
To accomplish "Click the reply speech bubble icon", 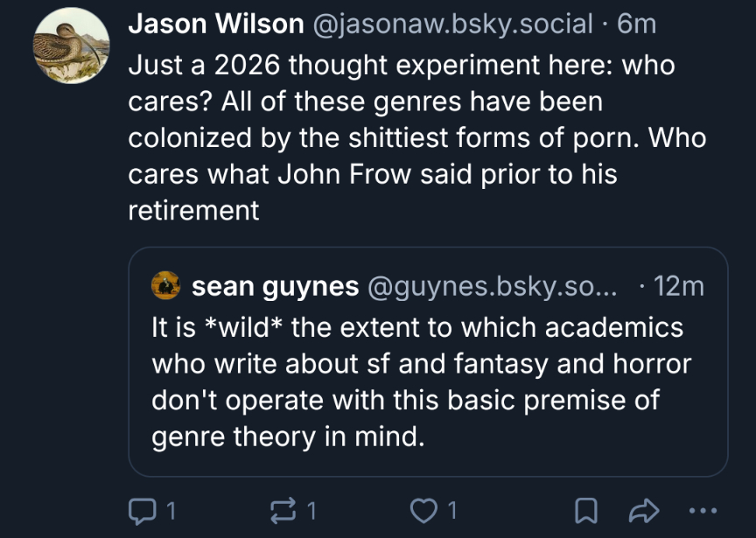I will click(141, 509).
